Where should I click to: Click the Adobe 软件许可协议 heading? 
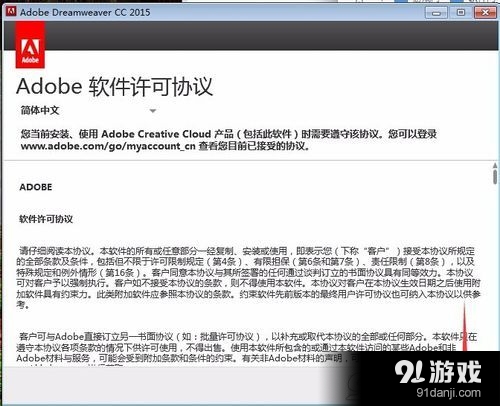114,87
